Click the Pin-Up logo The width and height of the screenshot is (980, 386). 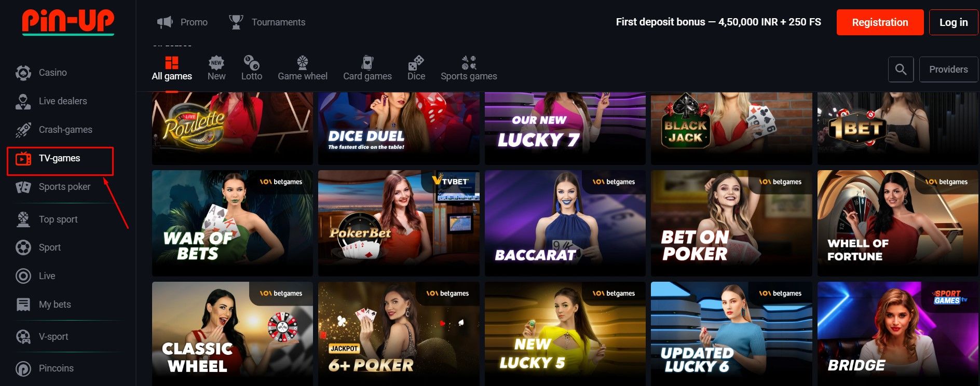pos(68,22)
